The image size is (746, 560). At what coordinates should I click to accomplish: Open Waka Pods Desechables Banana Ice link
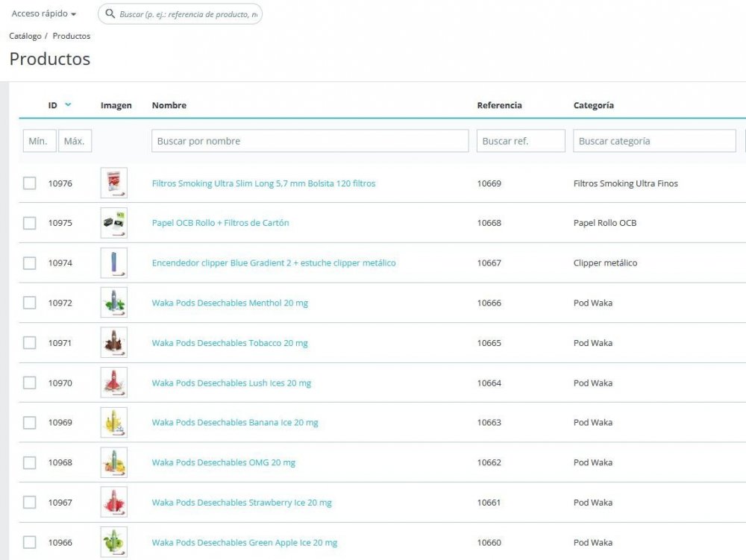click(235, 423)
